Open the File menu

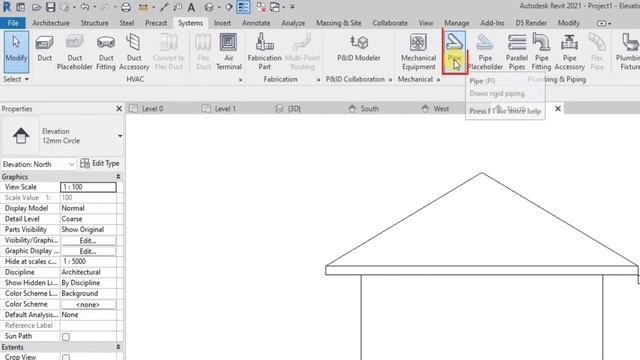click(x=13, y=23)
